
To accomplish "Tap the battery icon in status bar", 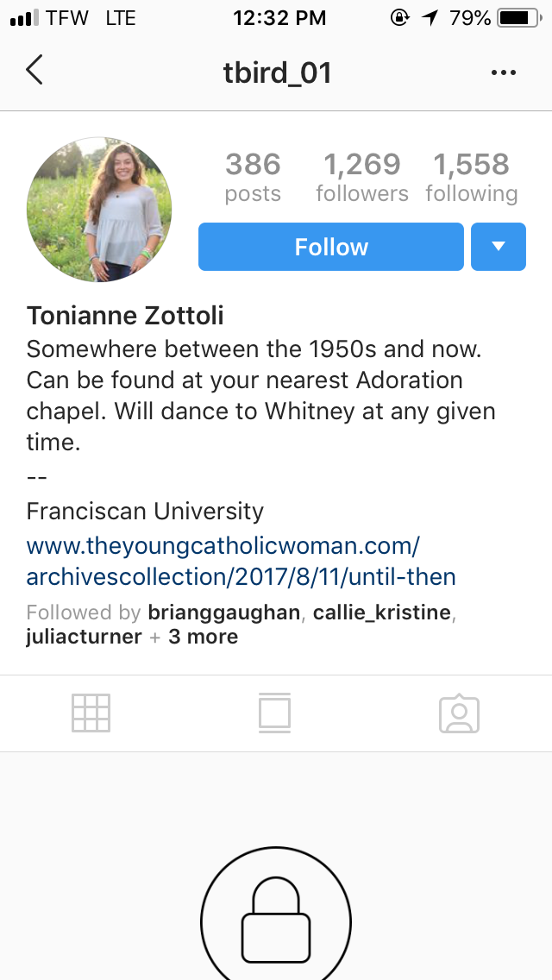I will point(517,17).
